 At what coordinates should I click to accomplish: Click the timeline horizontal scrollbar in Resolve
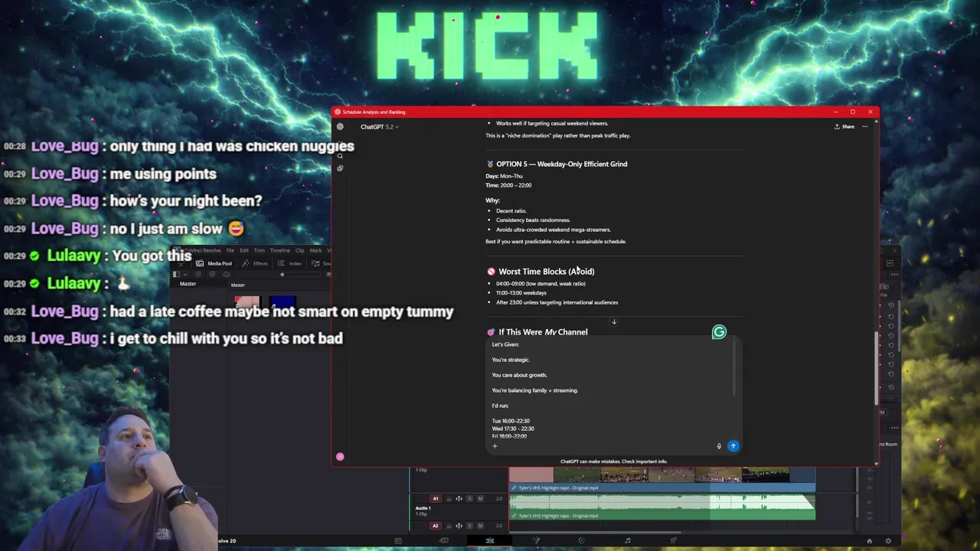tap(595, 532)
